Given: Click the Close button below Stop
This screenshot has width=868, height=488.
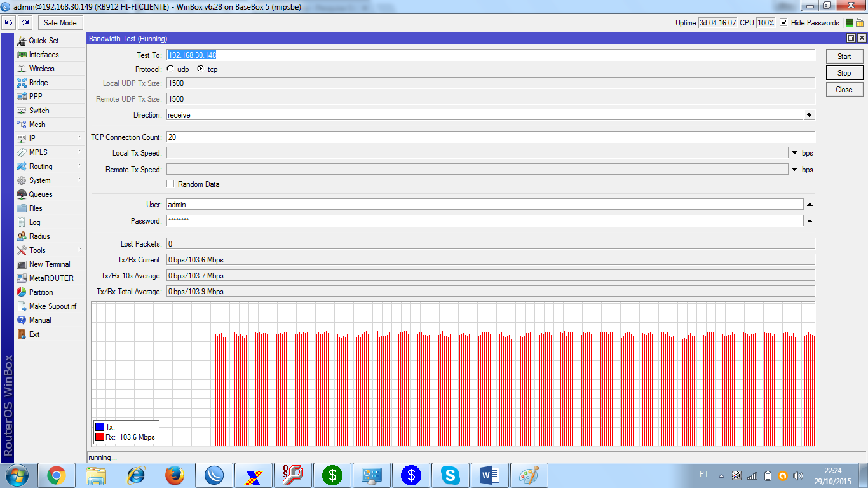Looking at the screenshot, I should [x=844, y=90].
